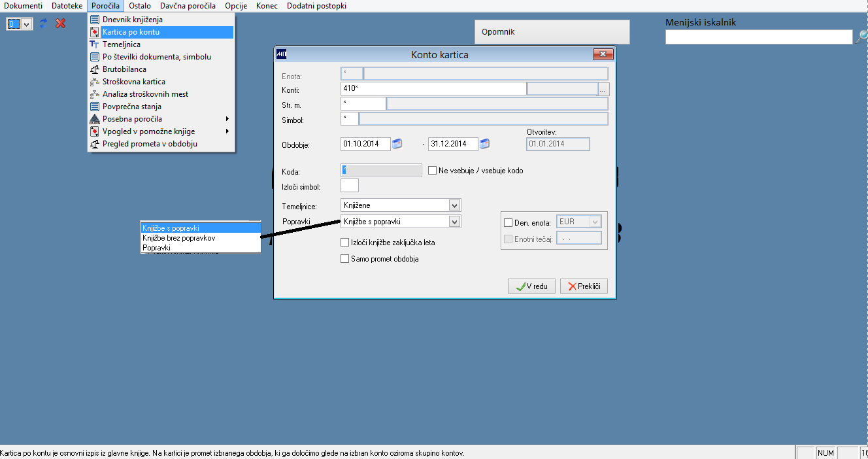Viewport: 868px width, 459px height.
Task: Click the Kartica po kontu icon
Action: pos(95,32)
